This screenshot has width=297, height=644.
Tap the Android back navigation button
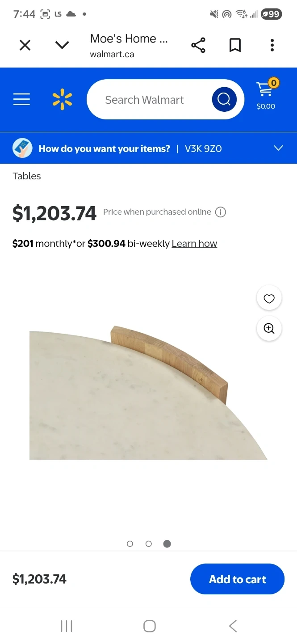233,626
